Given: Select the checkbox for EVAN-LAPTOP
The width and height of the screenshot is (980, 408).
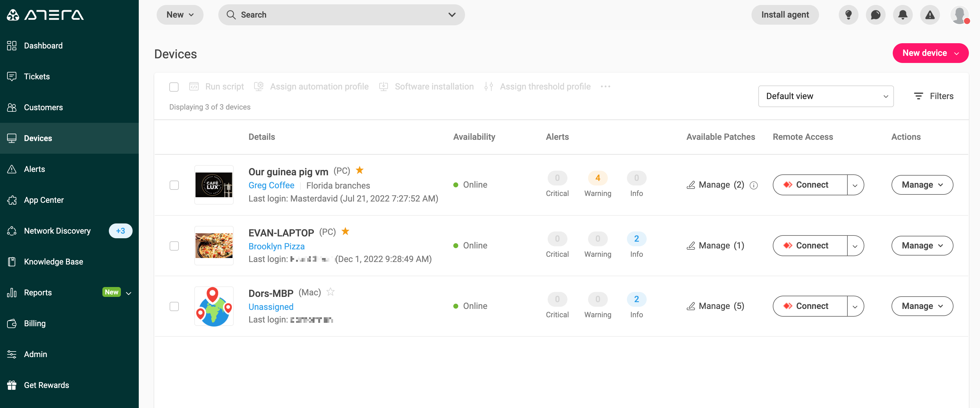Looking at the screenshot, I should [x=174, y=246].
